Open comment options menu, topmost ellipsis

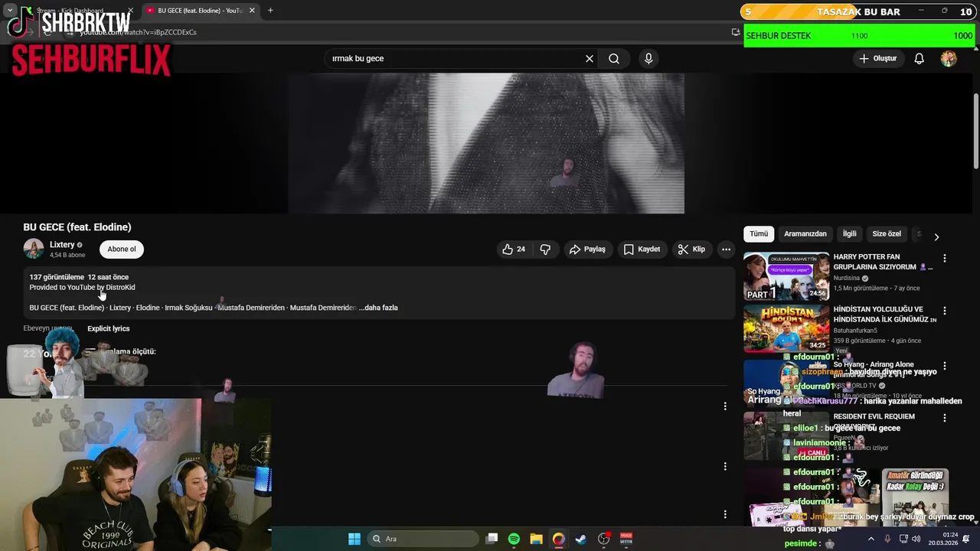click(x=725, y=406)
